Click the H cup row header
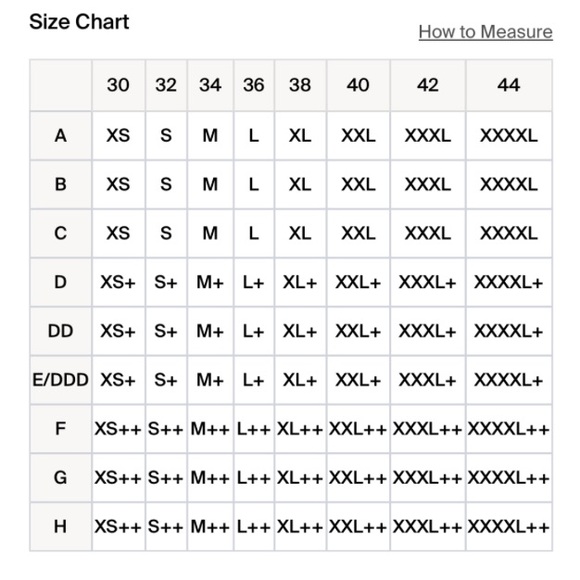 (61, 527)
